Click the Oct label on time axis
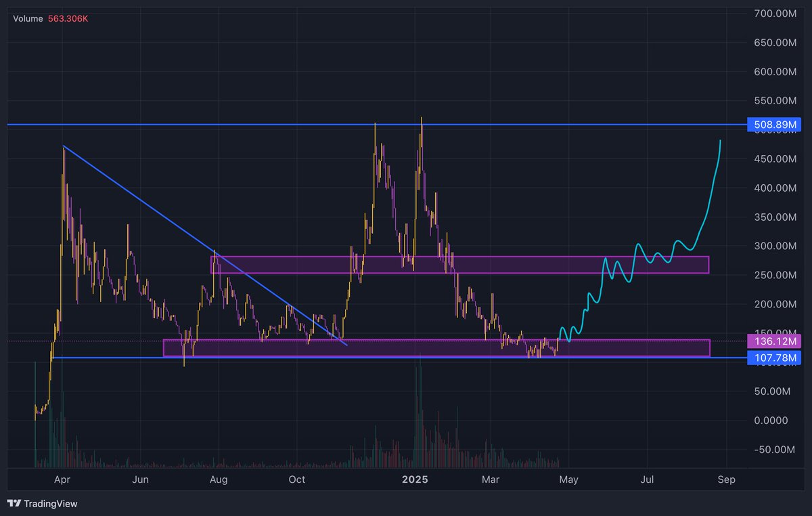812x516 pixels. [x=296, y=480]
